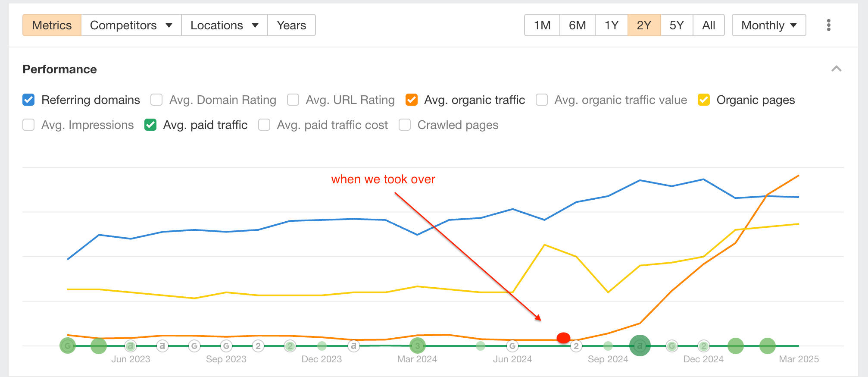The image size is (868, 377).
Task: Click the Google update marker near Jun 2024
Action: click(512, 345)
